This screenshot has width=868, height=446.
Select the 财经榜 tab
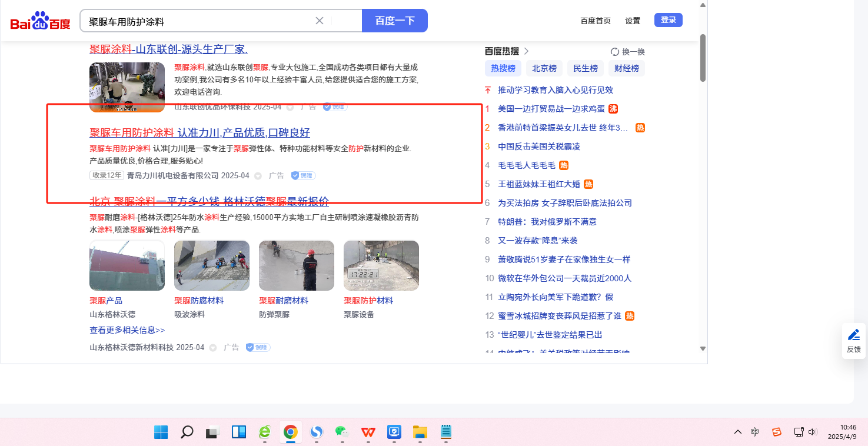pyautogui.click(x=626, y=68)
